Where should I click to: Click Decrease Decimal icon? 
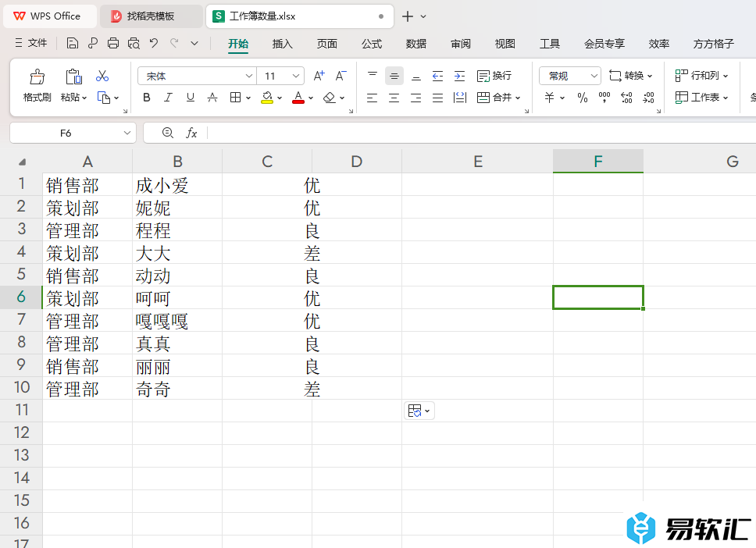click(x=649, y=98)
